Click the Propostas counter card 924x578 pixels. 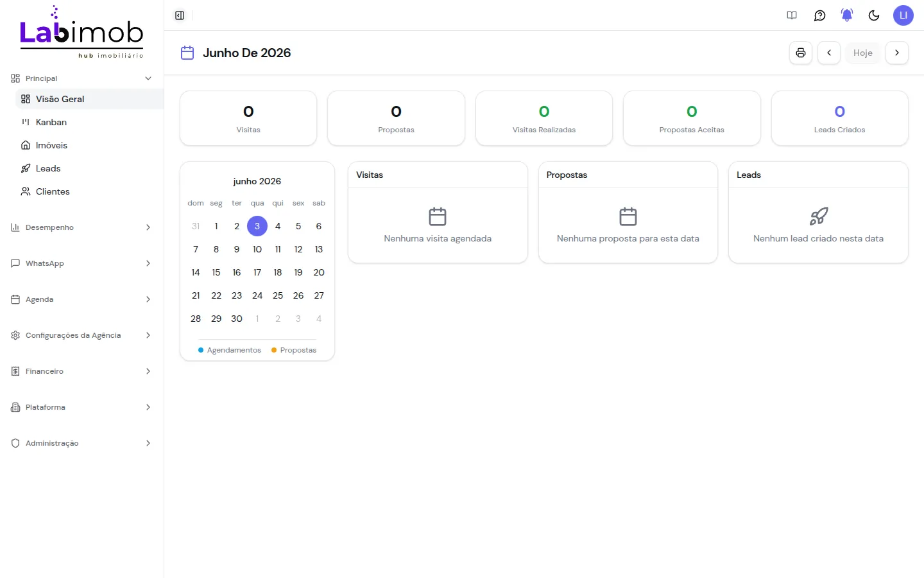pos(396,118)
